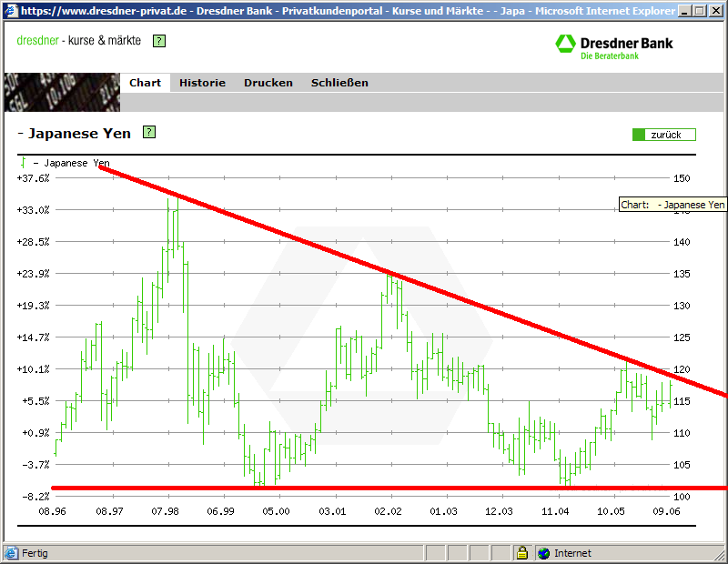Open the Historie tab
The width and height of the screenshot is (728, 564).
(x=202, y=83)
